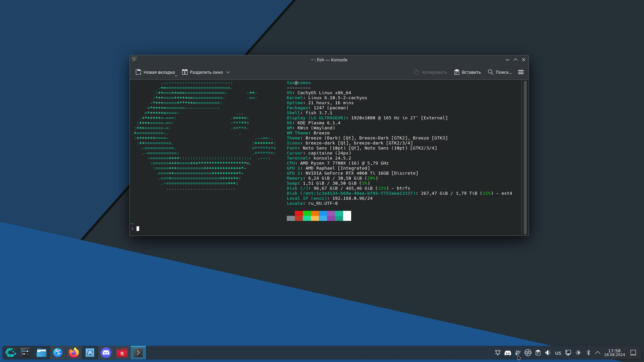Activate the Konsole task in the taskbar

pyautogui.click(x=138, y=353)
